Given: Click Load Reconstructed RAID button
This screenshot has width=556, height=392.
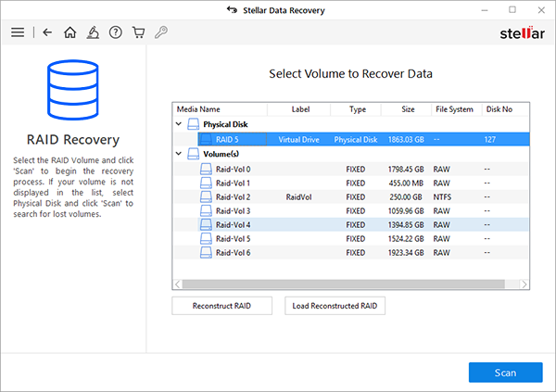Looking at the screenshot, I should pyautogui.click(x=335, y=306).
